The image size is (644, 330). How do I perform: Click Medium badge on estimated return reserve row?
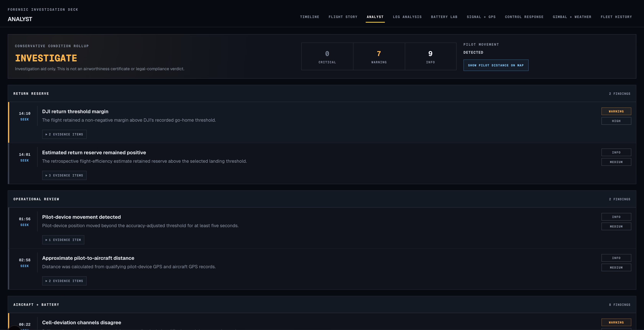(x=616, y=162)
